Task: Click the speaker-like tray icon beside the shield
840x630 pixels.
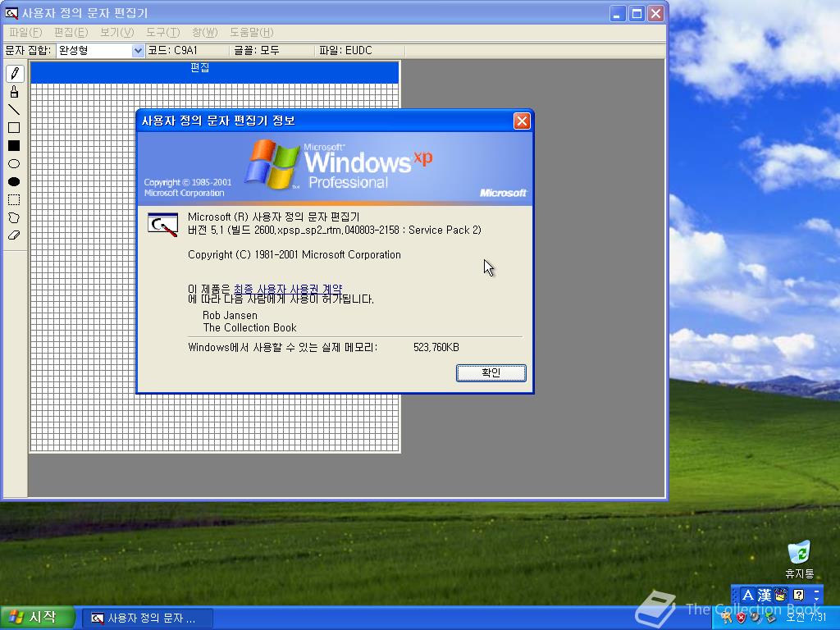Action: click(x=756, y=618)
